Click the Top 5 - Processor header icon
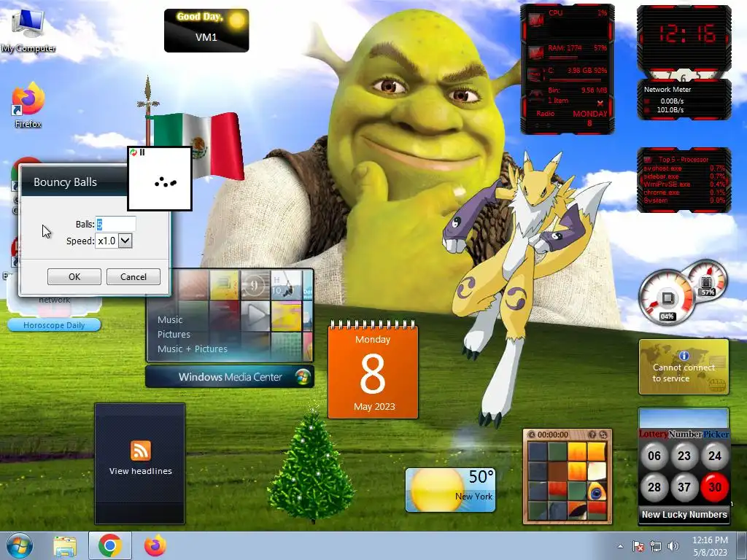747x560 pixels. pyautogui.click(x=648, y=160)
